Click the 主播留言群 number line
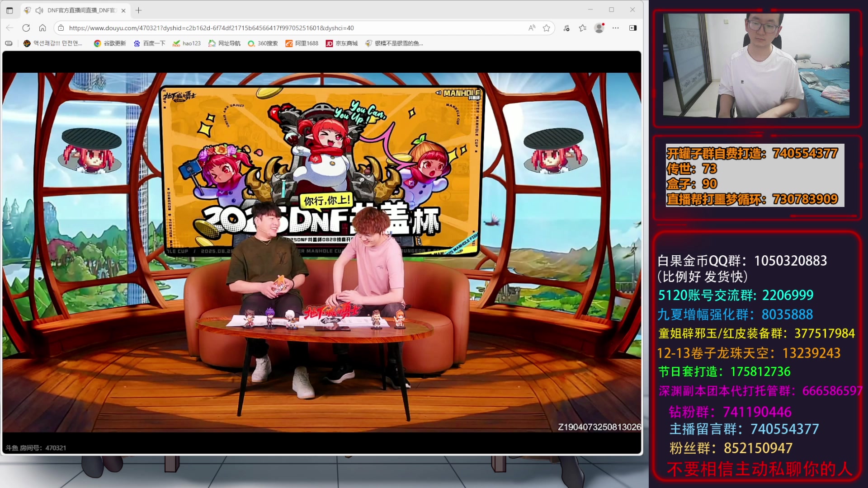868x488 pixels. coord(744,429)
